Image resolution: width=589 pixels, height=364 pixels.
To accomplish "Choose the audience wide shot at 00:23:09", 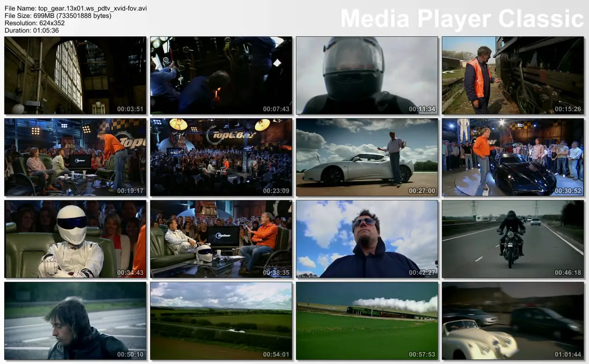I will pyautogui.click(x=221, y=157).
